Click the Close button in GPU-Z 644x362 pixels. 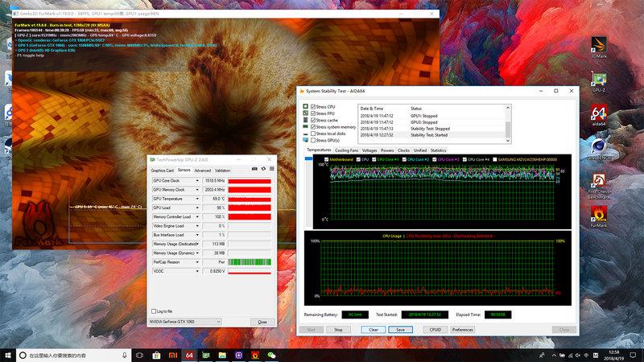(262, 322)
